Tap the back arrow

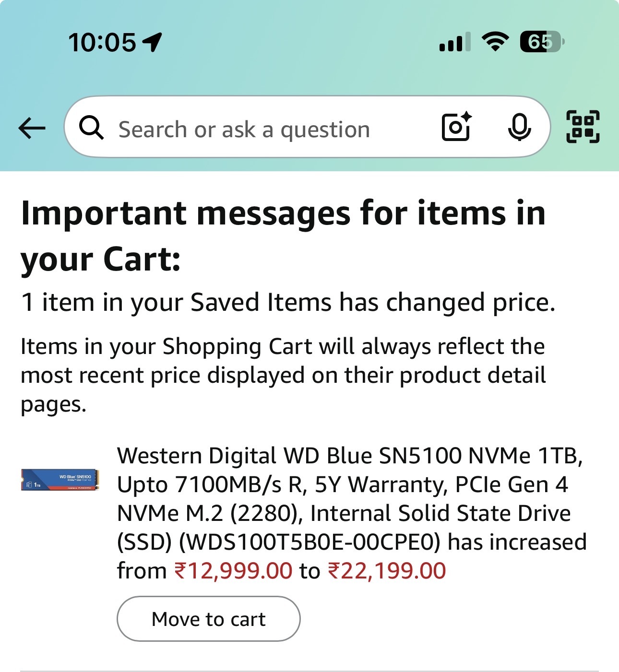32,128
